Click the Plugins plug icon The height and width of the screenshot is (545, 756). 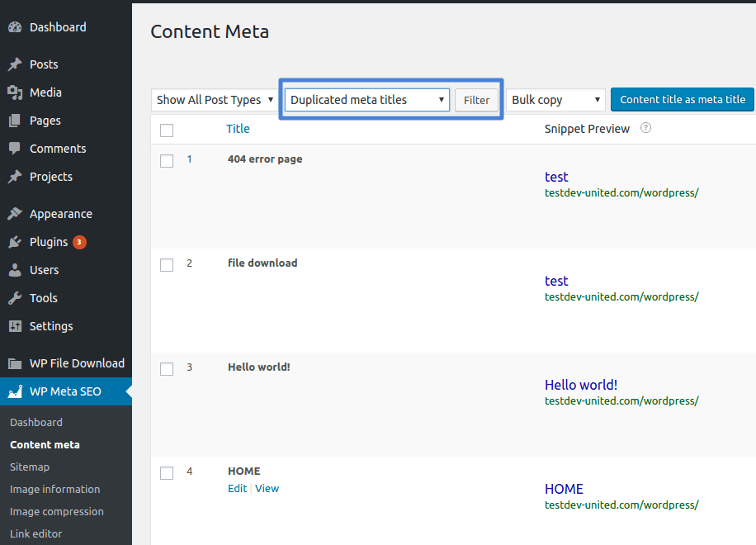tap(15, 242)
